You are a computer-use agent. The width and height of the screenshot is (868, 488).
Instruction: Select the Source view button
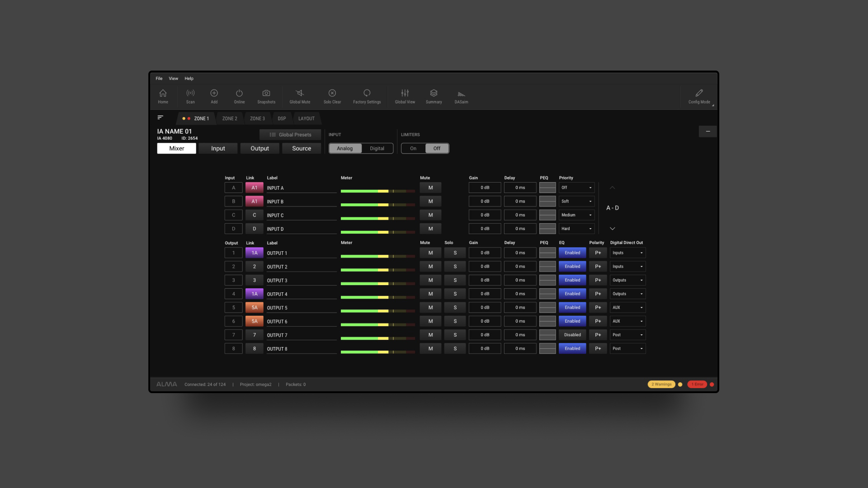pos(302,148)
